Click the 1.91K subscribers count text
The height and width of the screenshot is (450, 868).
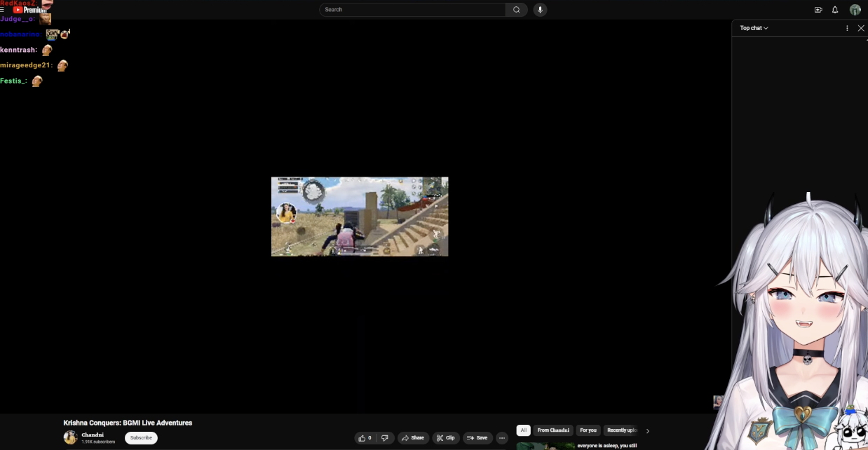click(98, 442)
